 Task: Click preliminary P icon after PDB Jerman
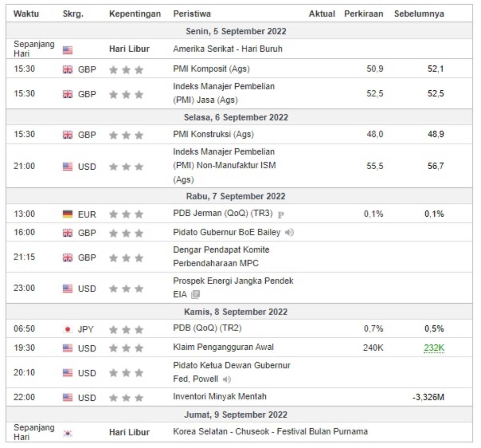click(281, 215)
